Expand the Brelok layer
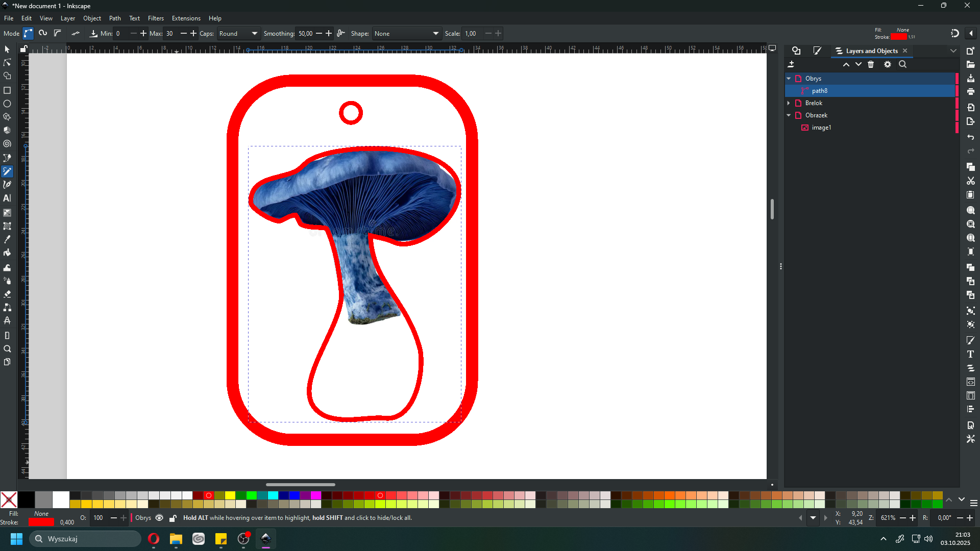This screenshot has width=980, height=551. (789, 103)
